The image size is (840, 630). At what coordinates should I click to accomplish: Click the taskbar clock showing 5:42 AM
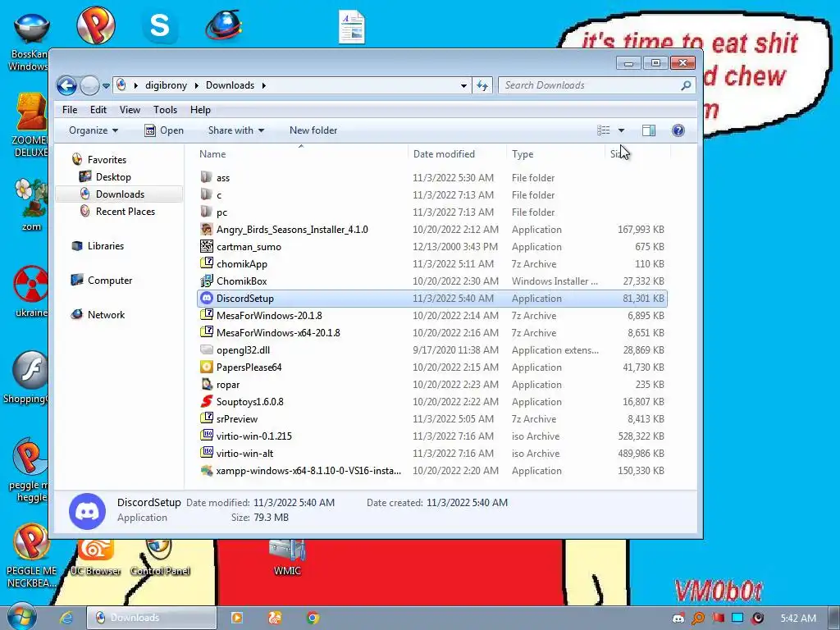coord(798,619)
